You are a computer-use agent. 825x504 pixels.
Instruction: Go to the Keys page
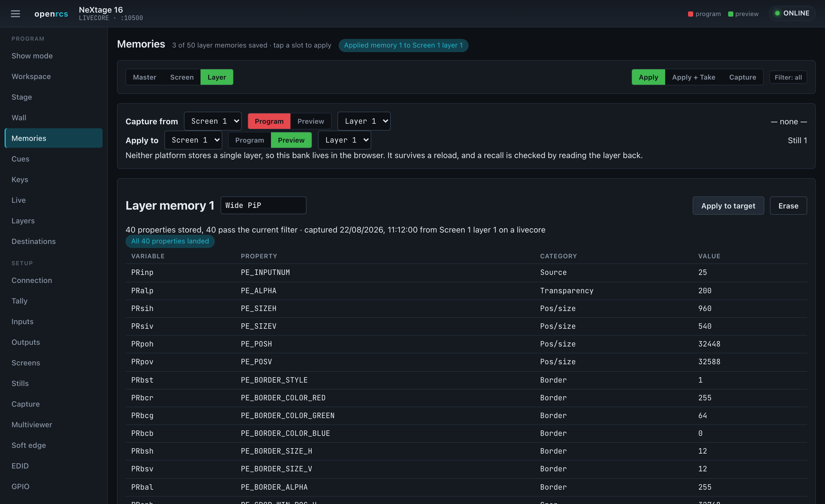54,179
